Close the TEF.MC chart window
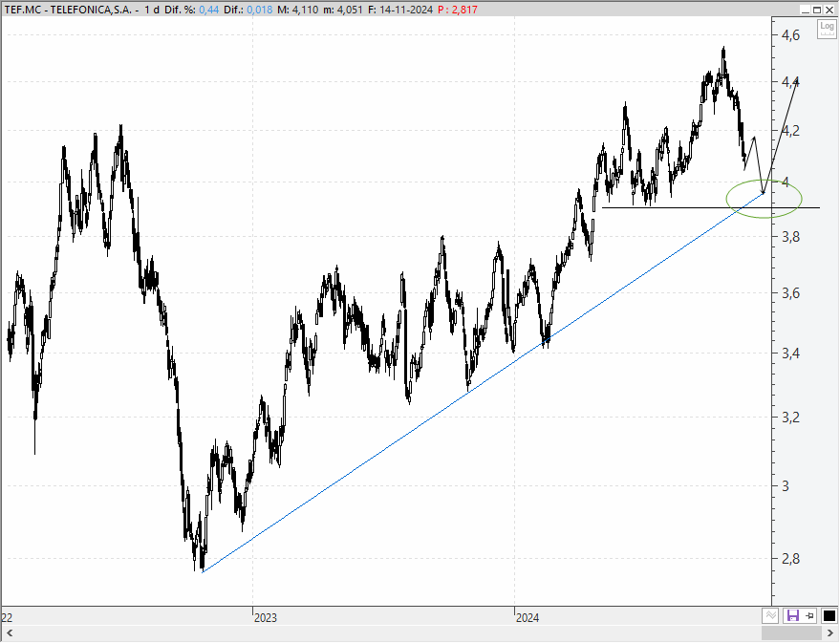The width and height of the screenshot is (840, 643). pos(829,10)
